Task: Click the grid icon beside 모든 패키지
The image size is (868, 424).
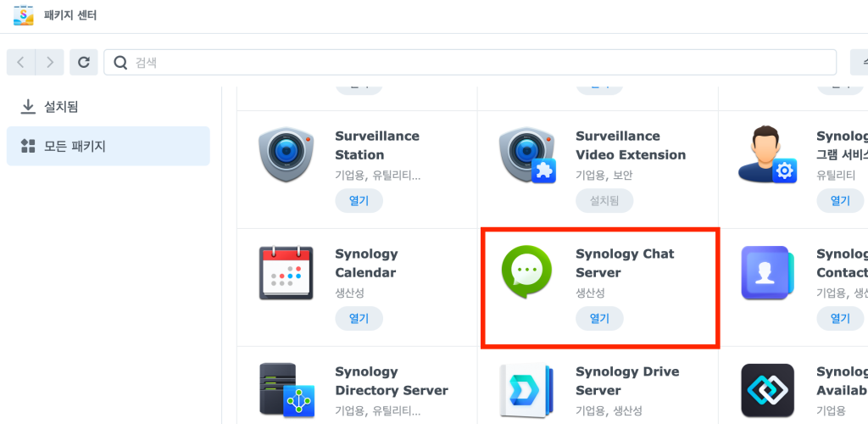Action: click(x=28, y=146)
